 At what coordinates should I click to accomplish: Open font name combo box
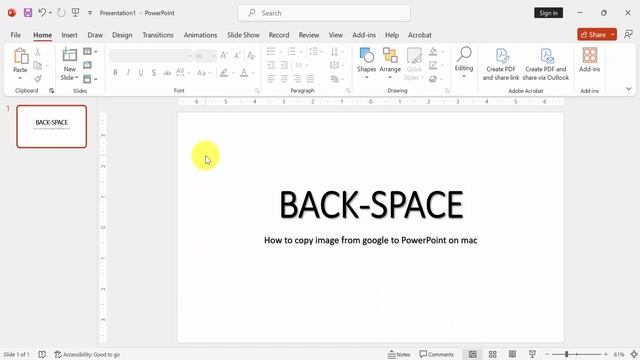pos(151,56)
